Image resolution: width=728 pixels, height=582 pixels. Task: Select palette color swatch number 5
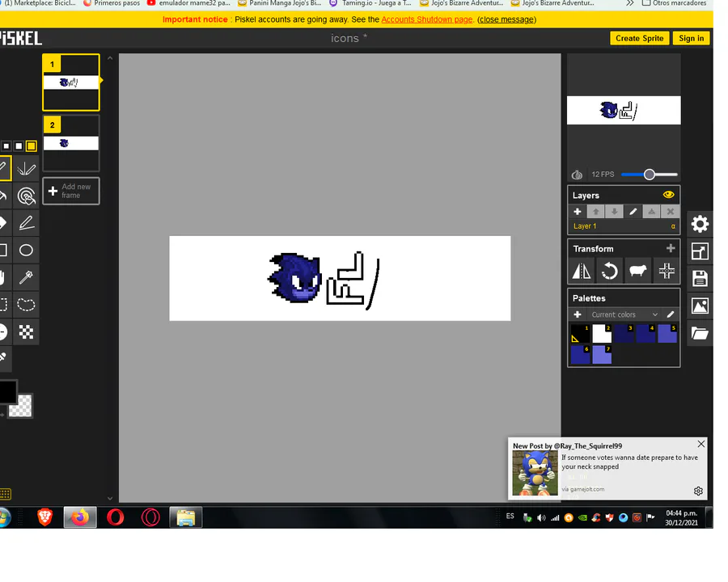[x=667, y=334]
